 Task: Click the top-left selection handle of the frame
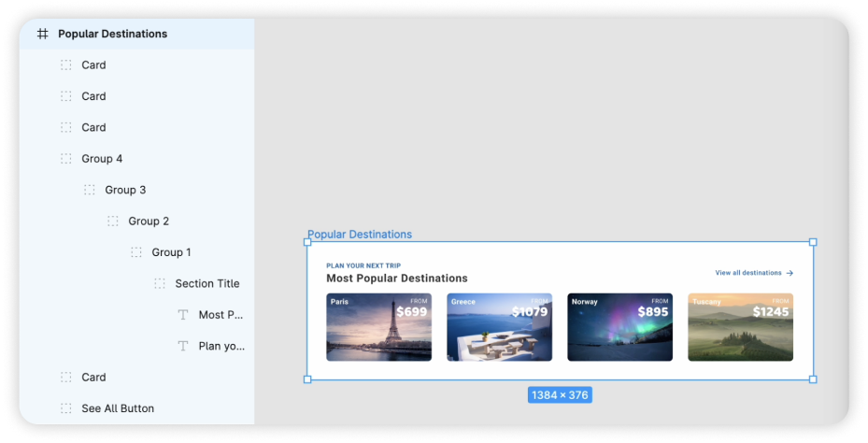point(307,242)
